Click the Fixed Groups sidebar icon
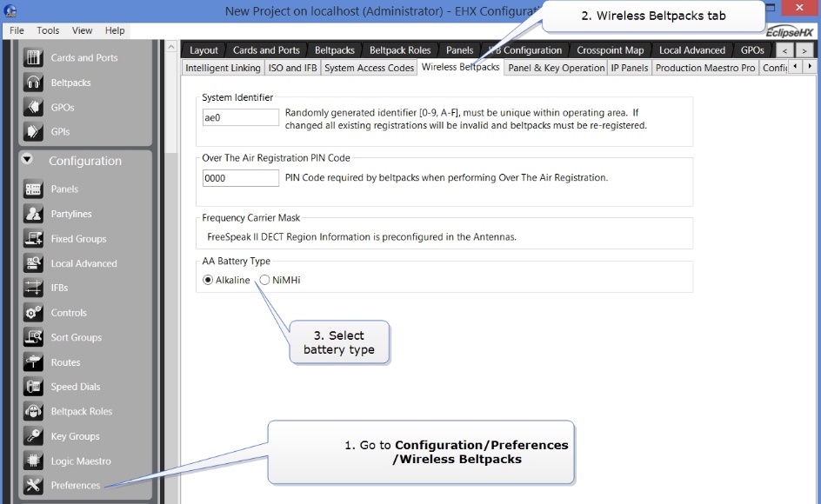821x504 pixels. pos(33,239)
